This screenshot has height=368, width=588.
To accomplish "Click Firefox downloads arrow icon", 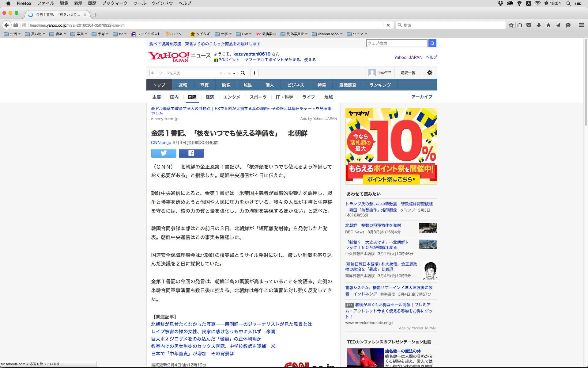I will point(538,25).
